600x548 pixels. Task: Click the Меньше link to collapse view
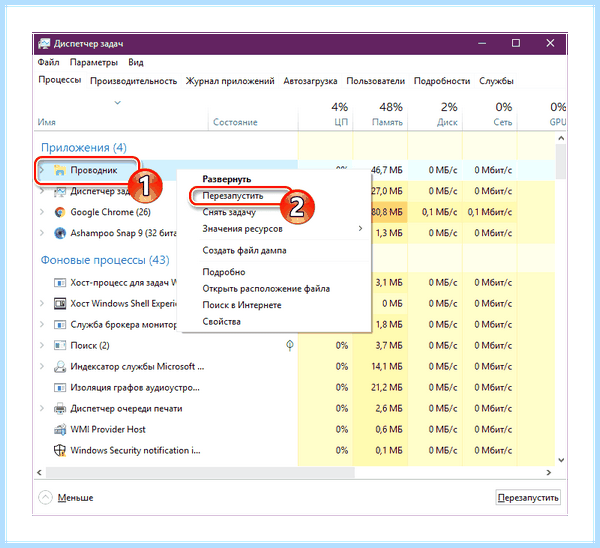(x=75, y=497)
